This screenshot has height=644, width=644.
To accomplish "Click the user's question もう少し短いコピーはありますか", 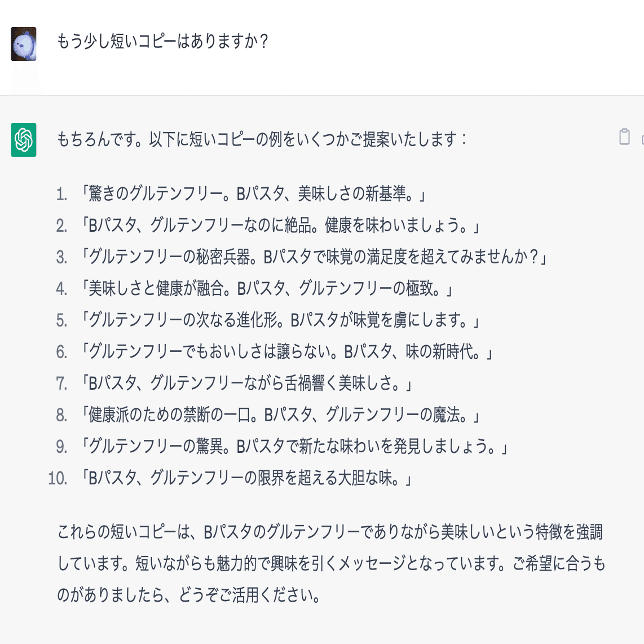I will coord(163,40).
